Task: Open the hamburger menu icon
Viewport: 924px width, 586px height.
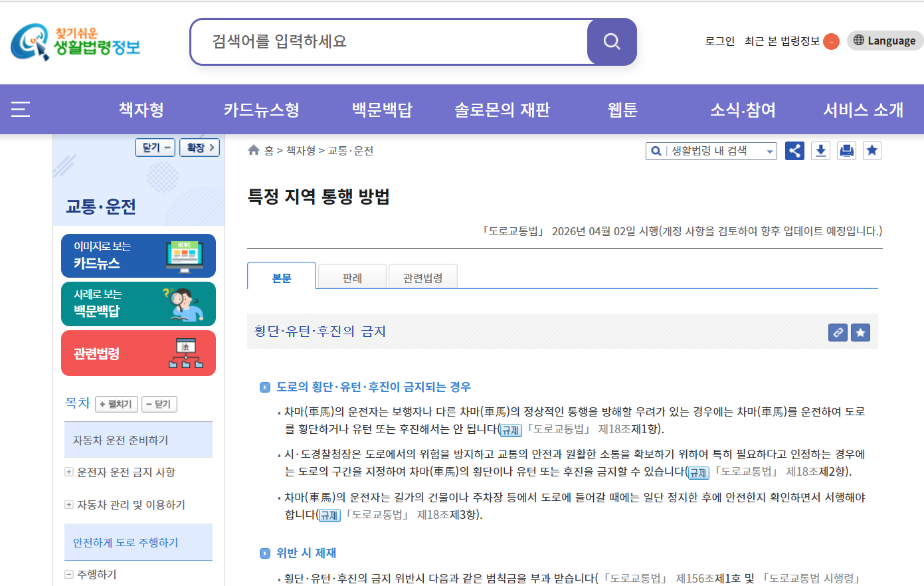Action: tap(21, 110)
